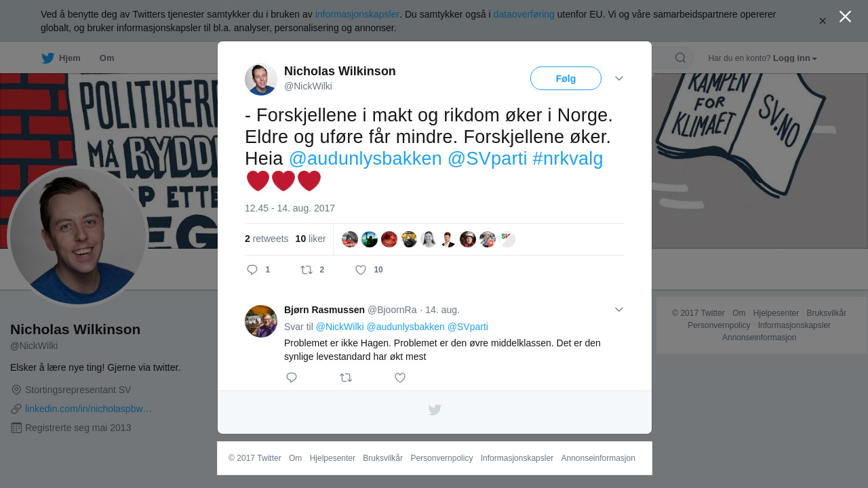Expand options chevron on Bjørn Rasmussen's reply

coord(619,310)
